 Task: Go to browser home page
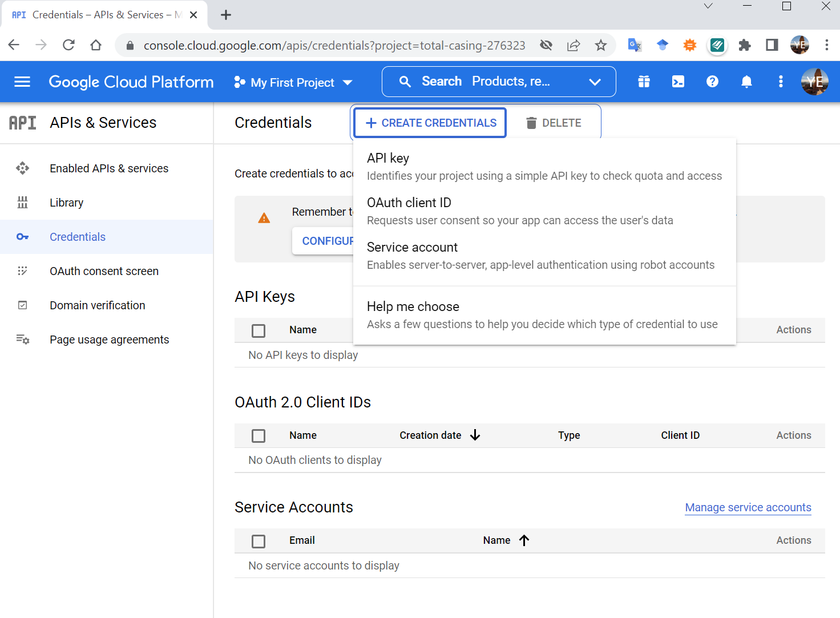click(x=96, y=45)
